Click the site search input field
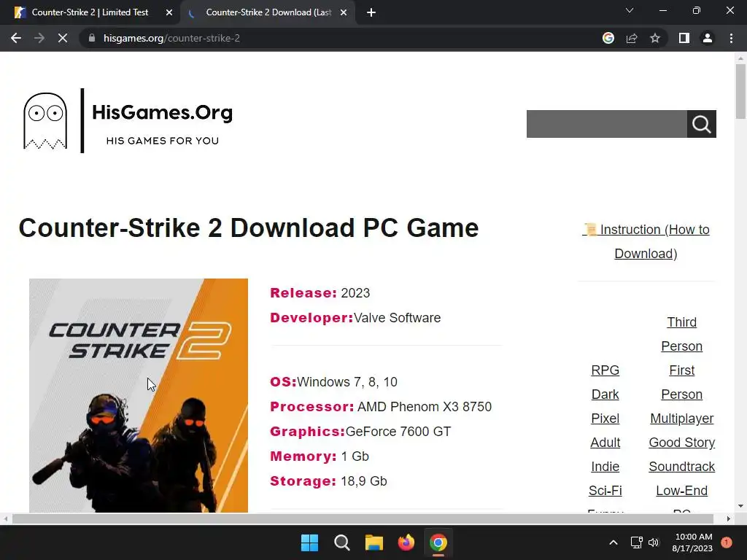This screenshot has width=747, height=560. (x=606, y=124)
